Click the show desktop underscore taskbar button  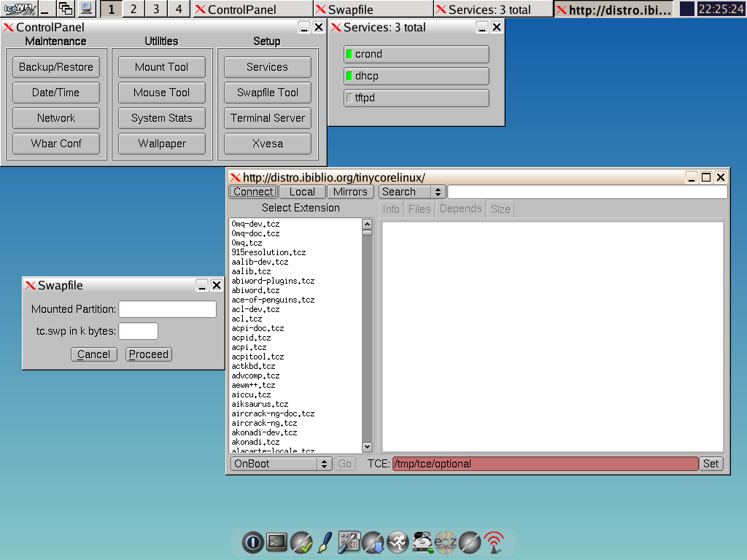tap(45, 9)
